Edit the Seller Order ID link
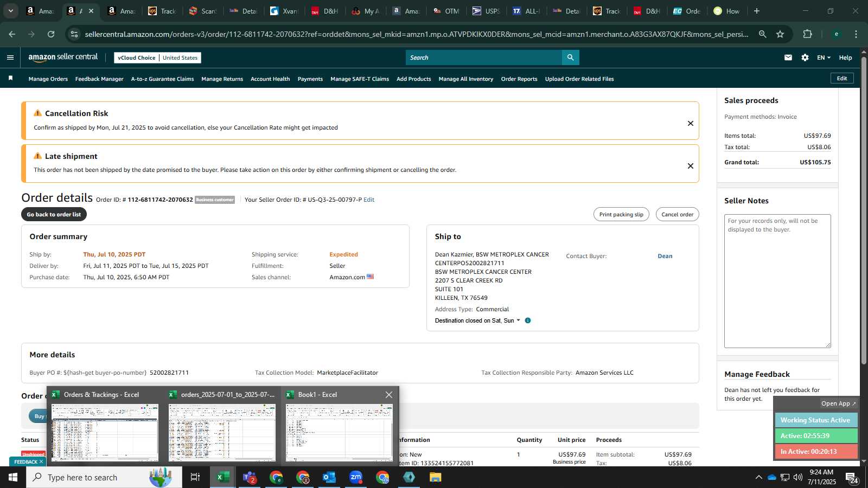Image resolution: width=868 pixels, height=488 pixels. [369, 200]
